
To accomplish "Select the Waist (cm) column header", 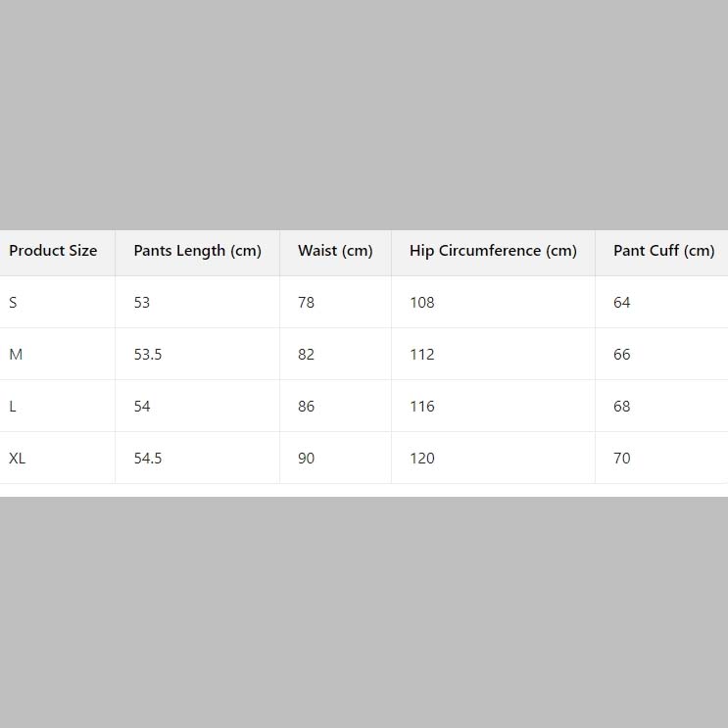I will click(x=335, y=251).
